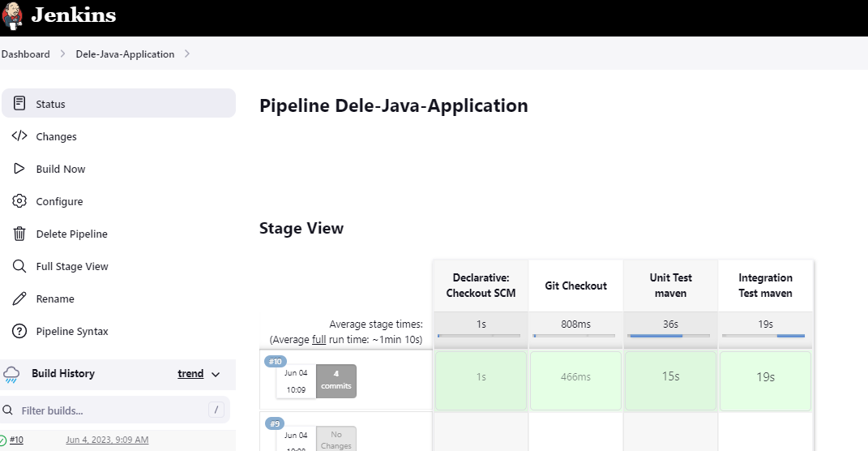Click the Build History weather cloud icon

(11, 374)
